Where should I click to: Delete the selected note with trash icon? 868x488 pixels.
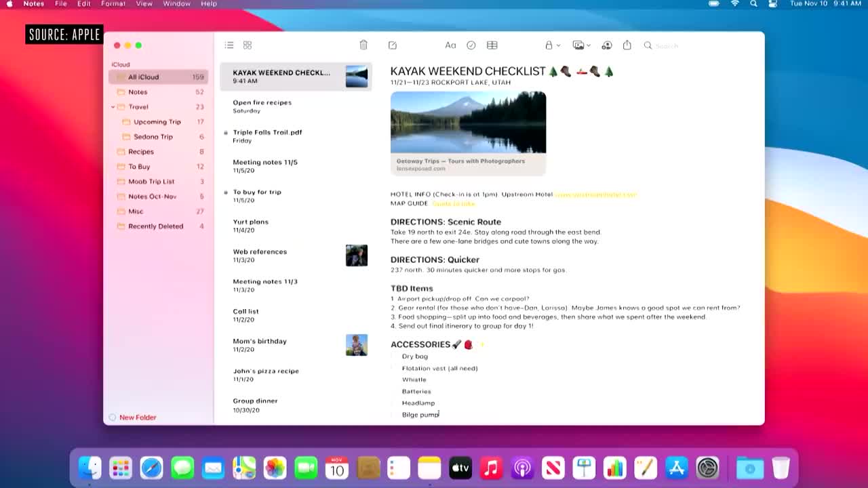click(363, 45)
